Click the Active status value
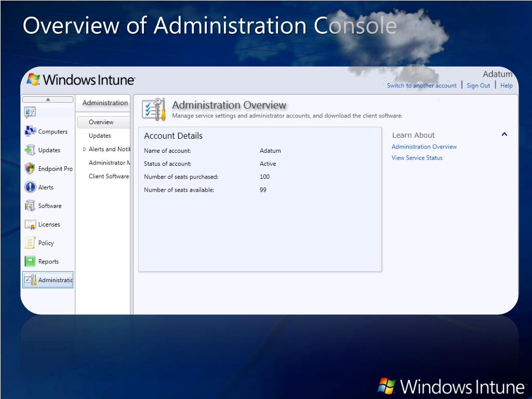The image size is (532, 399). click(268, 164)
